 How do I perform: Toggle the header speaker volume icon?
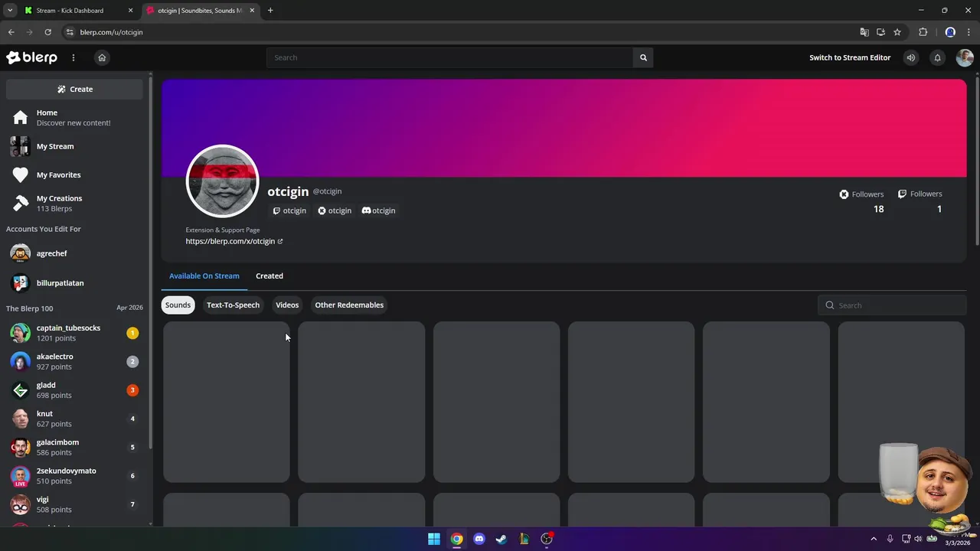click(x=910, y=57)
